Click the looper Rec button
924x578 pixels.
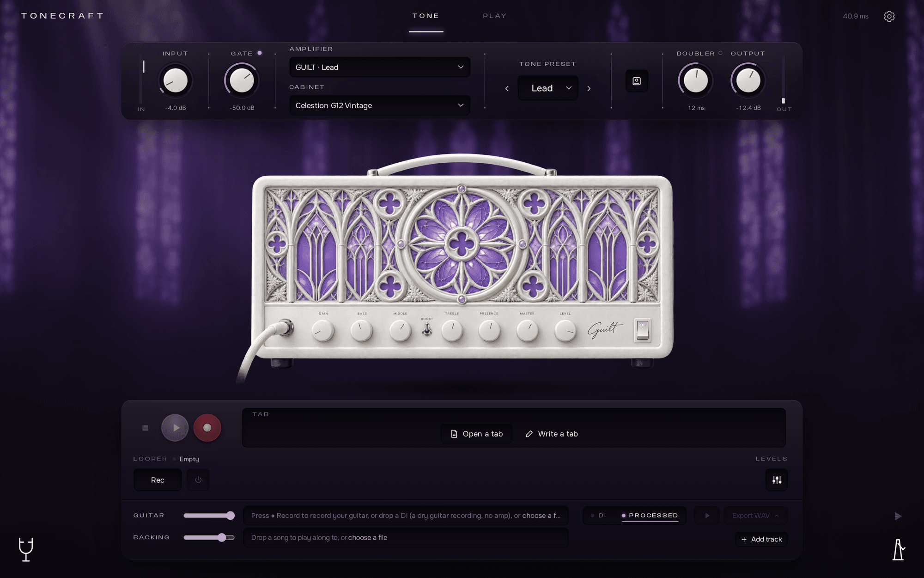[158, 480]
